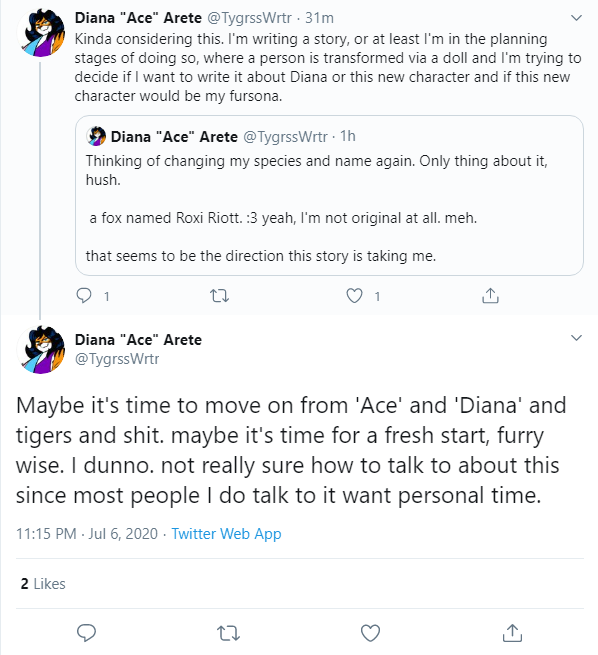Open the main tweet author's avatar

pos(41,350)
